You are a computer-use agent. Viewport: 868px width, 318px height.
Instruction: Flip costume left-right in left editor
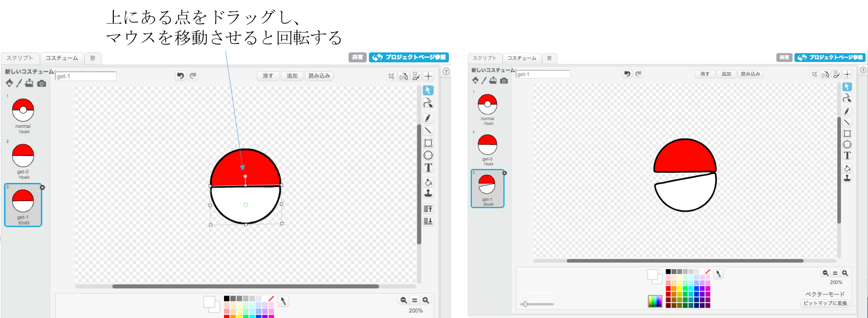[403, 76]
